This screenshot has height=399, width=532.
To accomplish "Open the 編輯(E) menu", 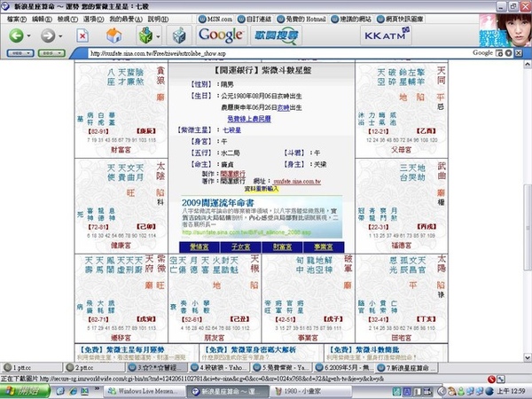I will click(x=42, y=20).
